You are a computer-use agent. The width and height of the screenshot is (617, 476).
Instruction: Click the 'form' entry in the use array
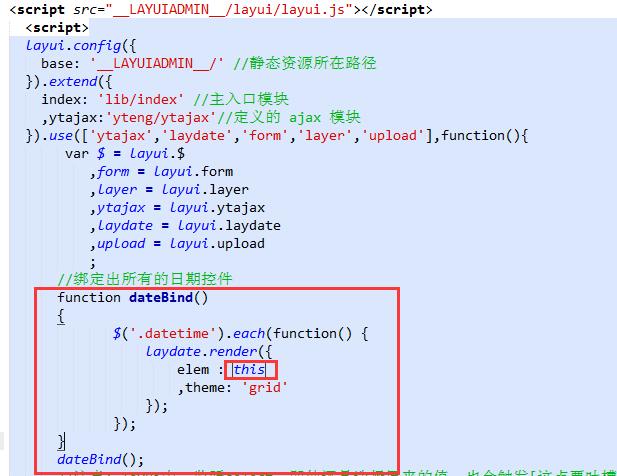(x=265, y=135)
